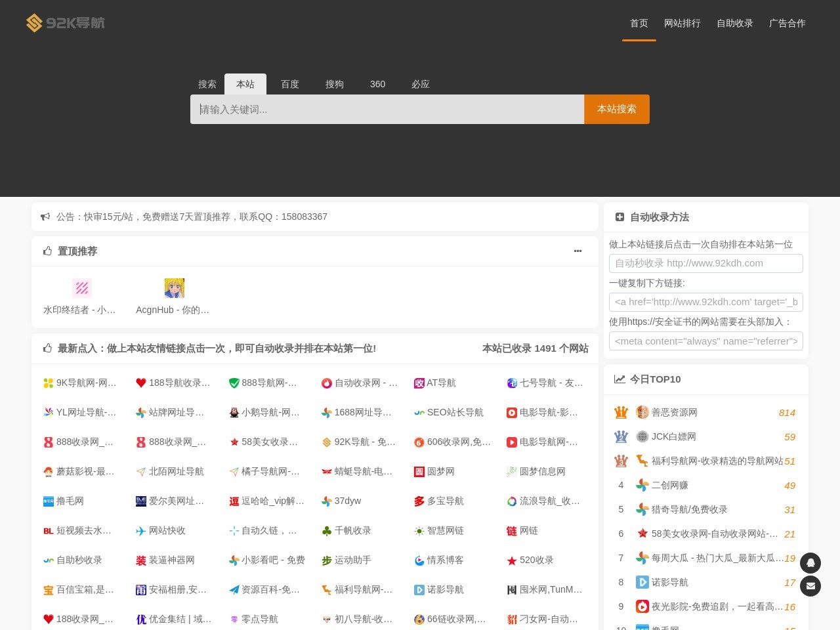Screen dimensions: 840x630
Task: Click the 本站搜索 button
Action: click(617, 109)
